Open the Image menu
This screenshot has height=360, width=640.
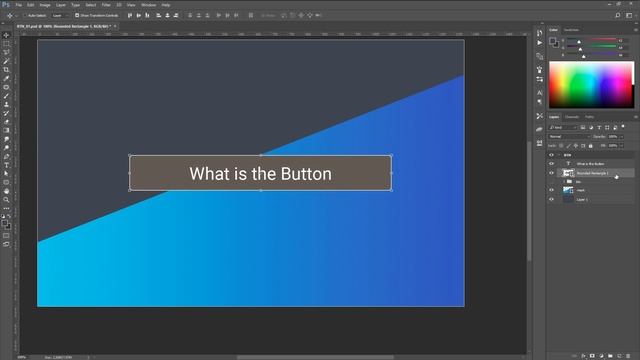[x=45, y=5]
